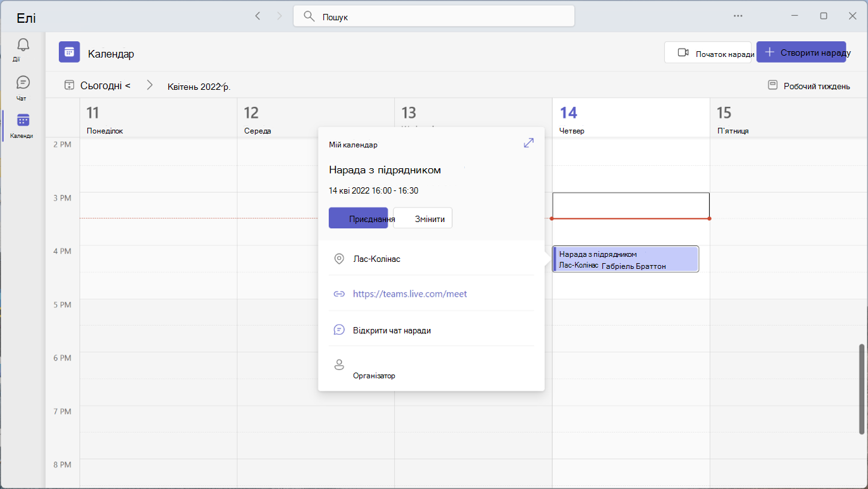
Task: Click the organizer person icon in the popup
Action: 339,364
